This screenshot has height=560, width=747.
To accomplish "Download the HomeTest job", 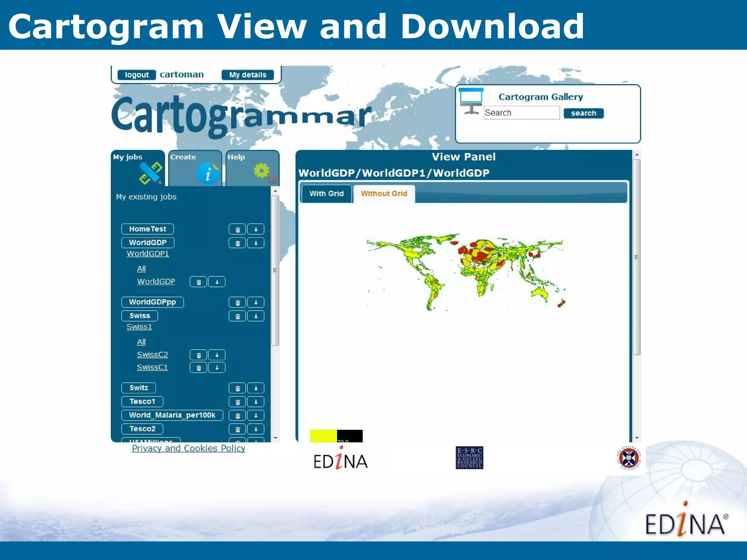I will coord(256,229).
